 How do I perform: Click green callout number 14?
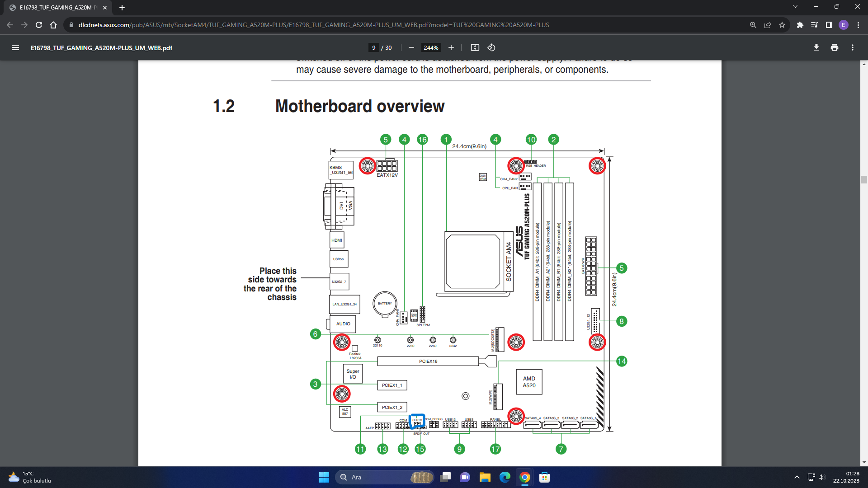tap(622, 361)
